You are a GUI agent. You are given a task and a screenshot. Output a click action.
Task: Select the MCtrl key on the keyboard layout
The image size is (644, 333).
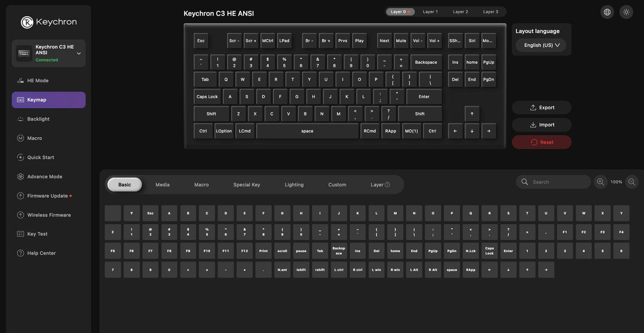pos(268,41)
